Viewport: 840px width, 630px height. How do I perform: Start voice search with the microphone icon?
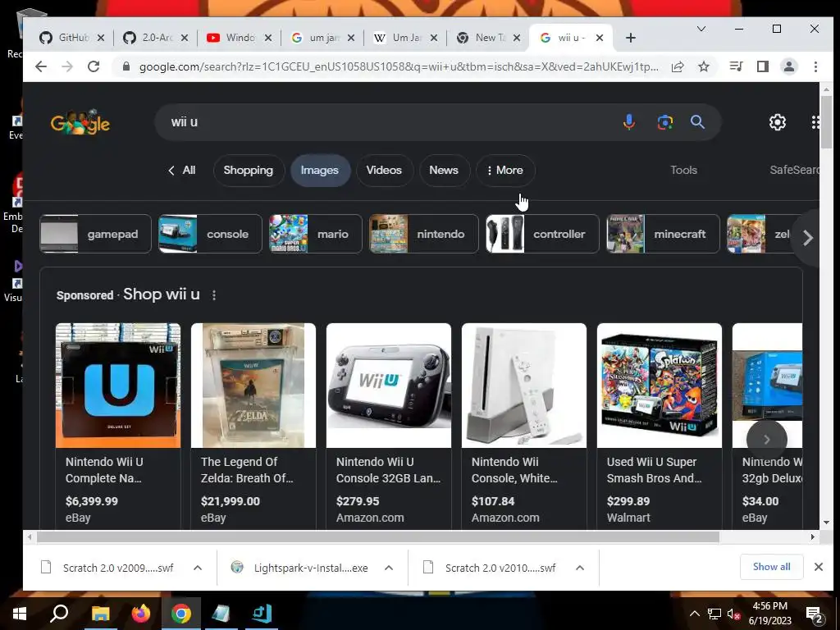coord(629,122)
